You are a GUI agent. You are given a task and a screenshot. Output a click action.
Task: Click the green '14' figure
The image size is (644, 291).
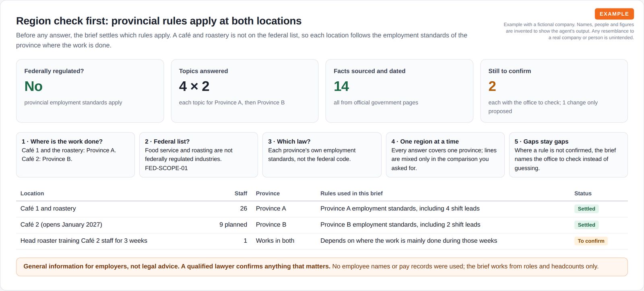pos(341,86)
